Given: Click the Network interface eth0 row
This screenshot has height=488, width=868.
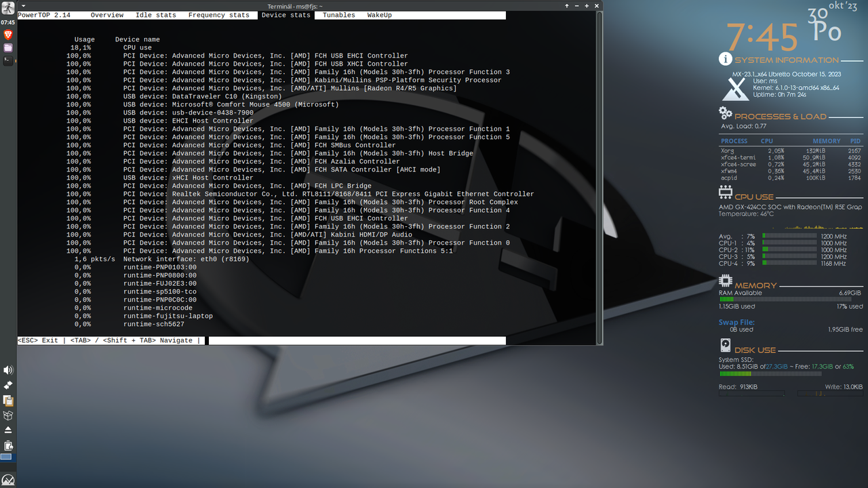Looking at the screenshot, I should coord(162,259).
